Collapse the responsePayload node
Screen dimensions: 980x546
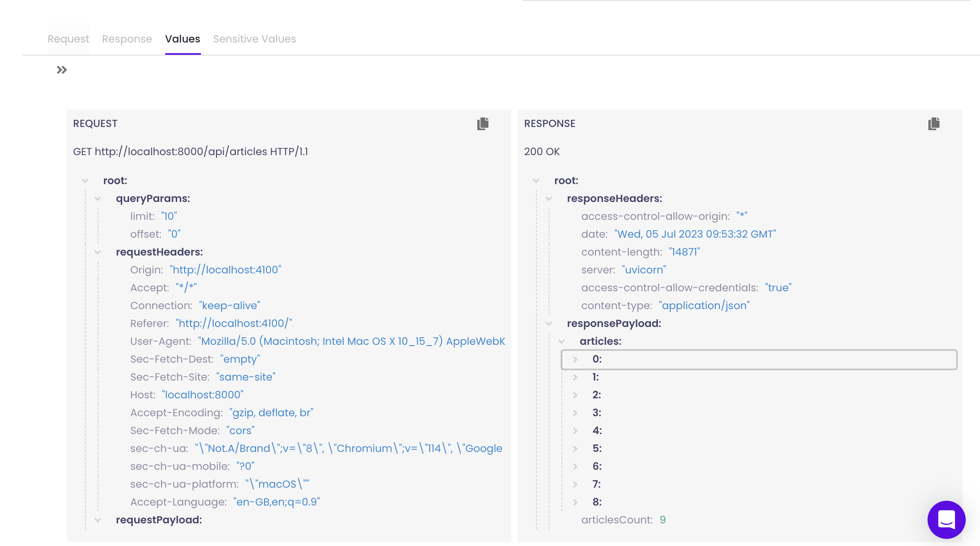pyautogui.click(x=549, y=324)
